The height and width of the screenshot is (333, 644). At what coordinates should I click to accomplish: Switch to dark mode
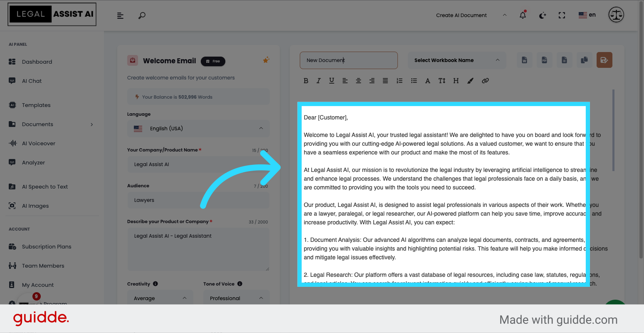[543, 15]
